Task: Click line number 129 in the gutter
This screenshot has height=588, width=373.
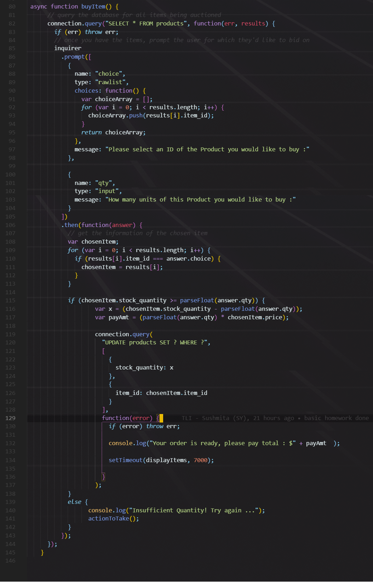Action: (11, 418)
